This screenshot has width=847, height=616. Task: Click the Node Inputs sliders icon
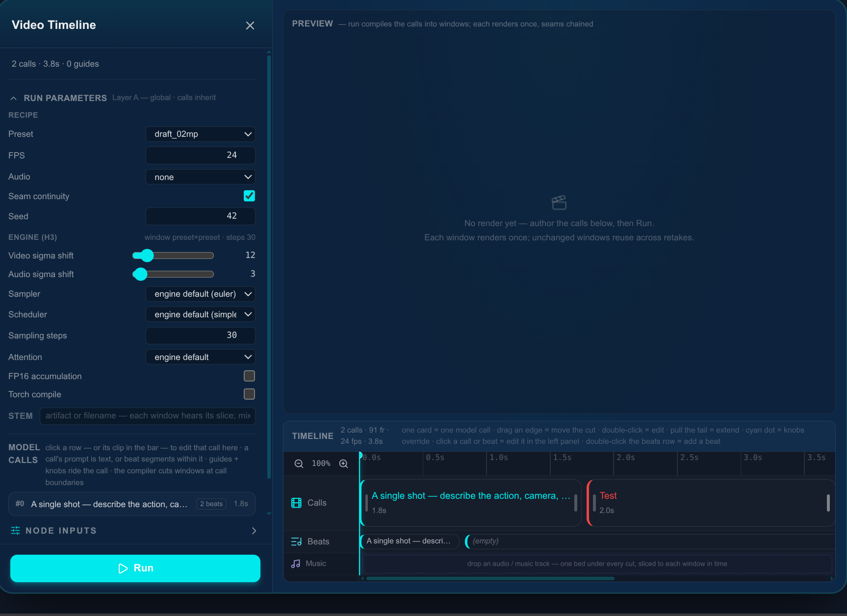pos(15,531)
